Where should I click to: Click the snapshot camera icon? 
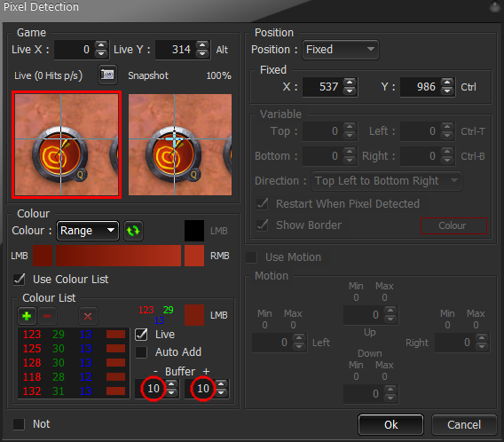click(107, 75)
